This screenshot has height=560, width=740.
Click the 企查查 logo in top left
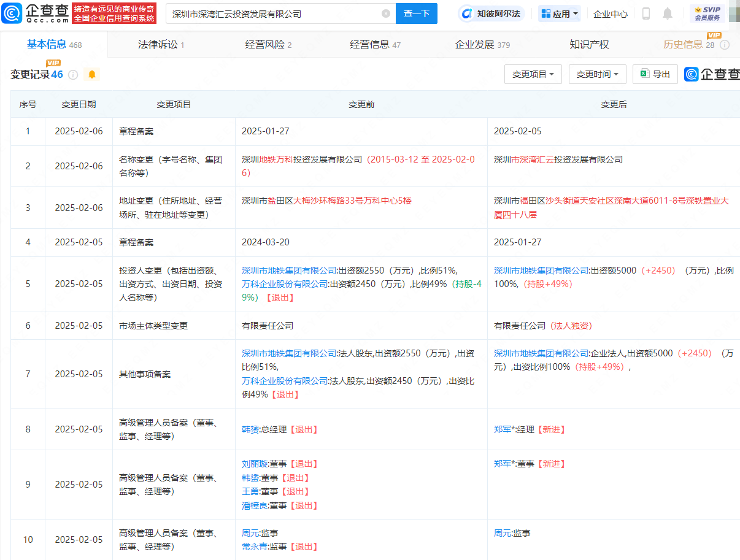point(35,13)
